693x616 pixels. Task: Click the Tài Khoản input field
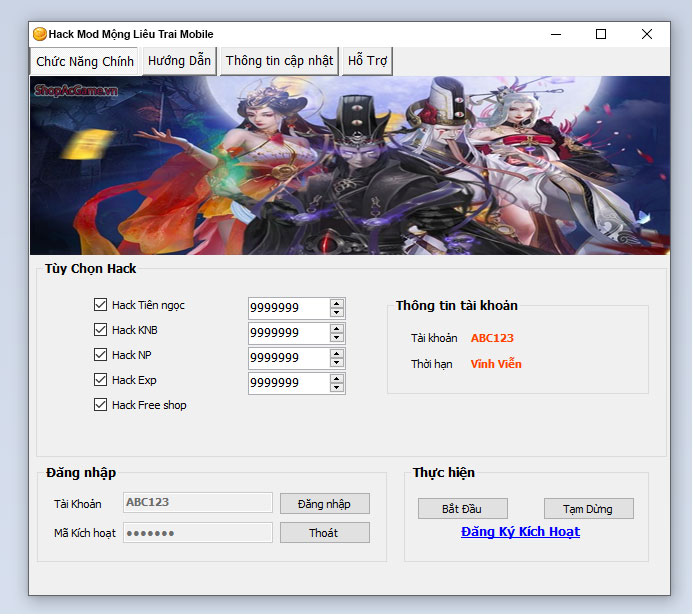(x=198, y=503)
